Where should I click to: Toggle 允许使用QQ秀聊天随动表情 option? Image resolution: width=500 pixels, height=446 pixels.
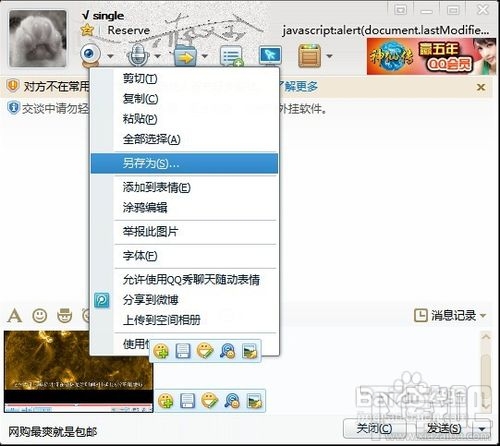(x=184, y=280)
